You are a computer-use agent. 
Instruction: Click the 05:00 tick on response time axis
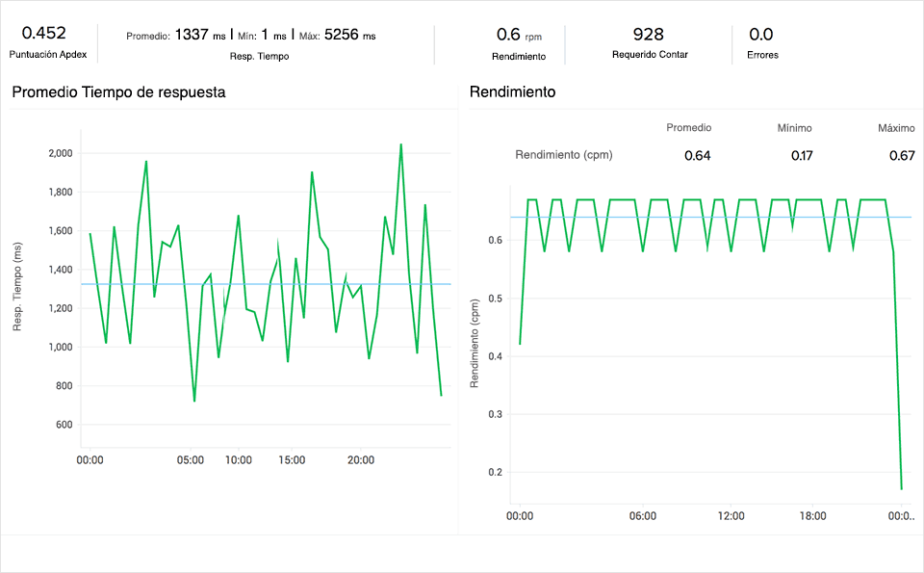[191, 460]
